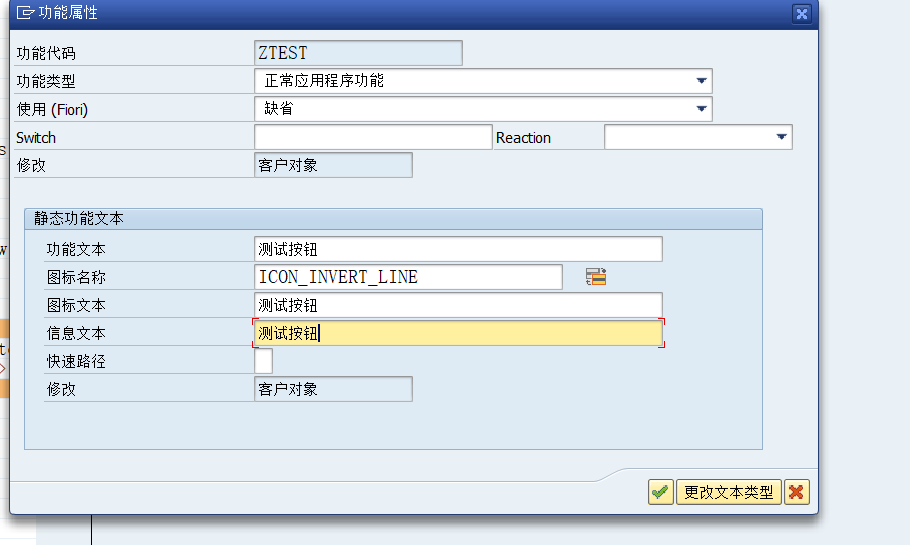The image size is (910, 545).
Task: Click the highlighted 信息文本 field
Action: [x=458, y=333]
